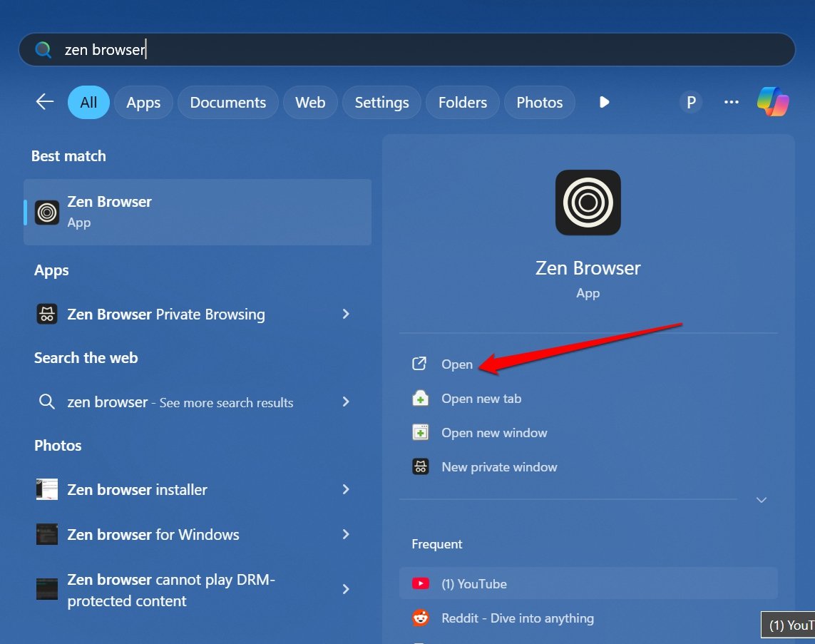815x644 pixels.
Task: Click the Open new window icon
Action: [x=420, y=432]
